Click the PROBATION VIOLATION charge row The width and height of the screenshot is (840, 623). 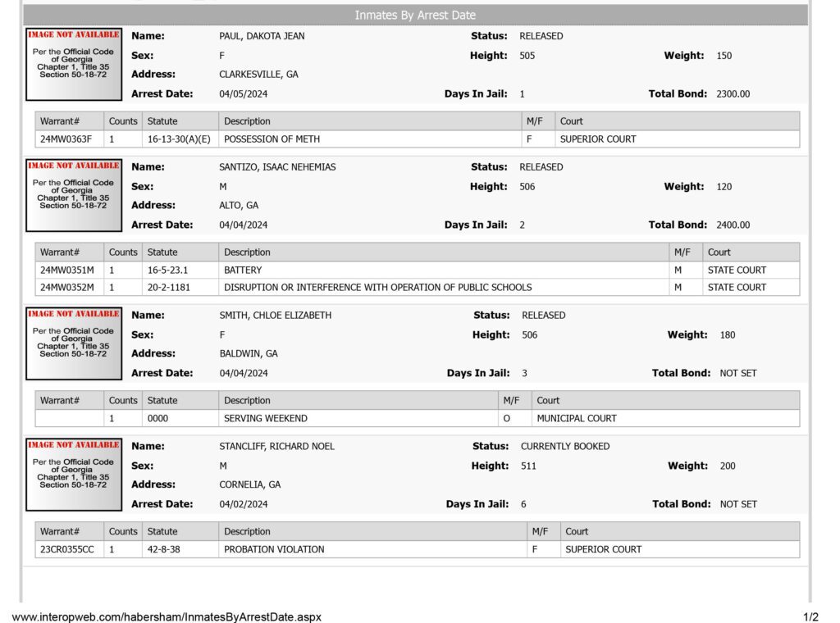(418, 550)
